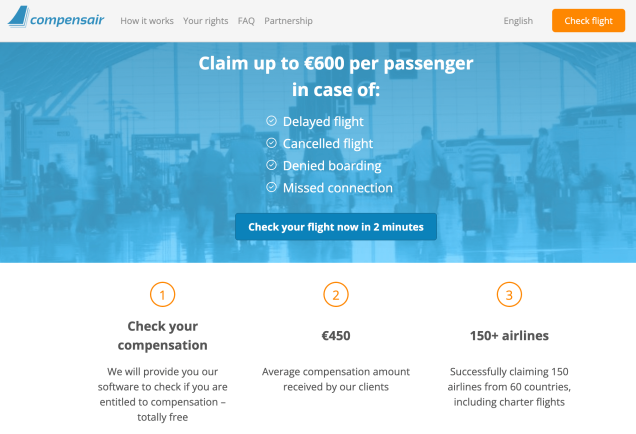
Task: Click the compensair wordmark text
Action: (67, 20)
